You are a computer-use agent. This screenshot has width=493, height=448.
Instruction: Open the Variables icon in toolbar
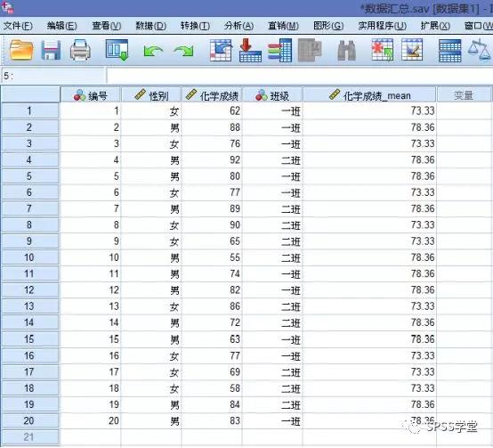click(280, 50)
